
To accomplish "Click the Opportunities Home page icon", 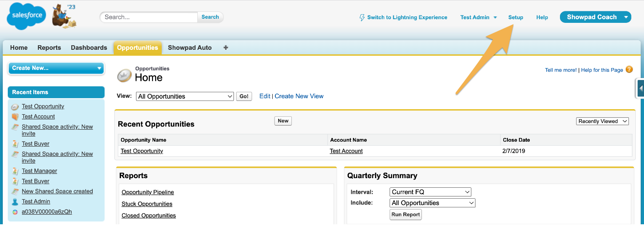I will 124,75.
